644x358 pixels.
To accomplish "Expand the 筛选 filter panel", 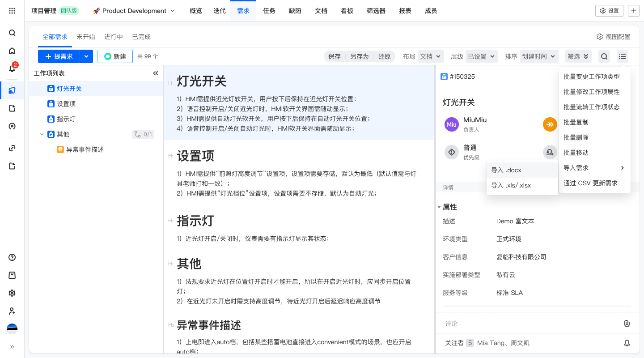I will [578, 56].
